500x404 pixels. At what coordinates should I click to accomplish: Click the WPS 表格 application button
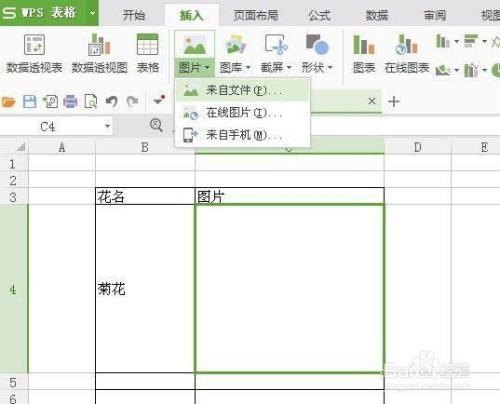[x=43, y=13]
